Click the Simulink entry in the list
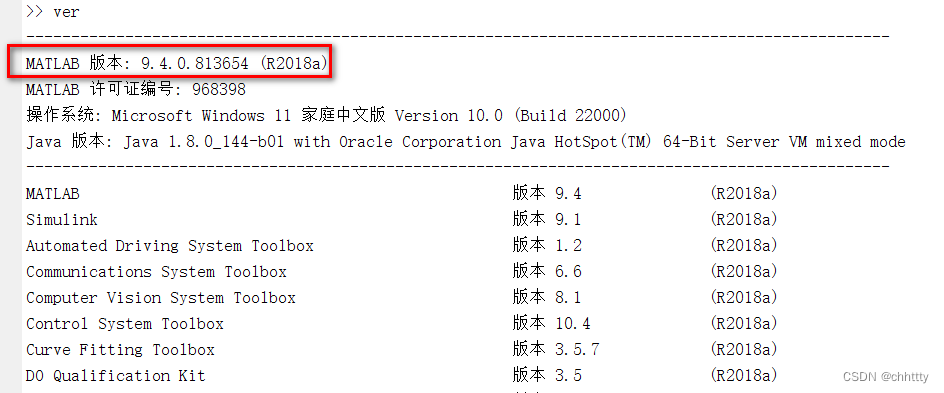Viewport: 944px width, 393px height. click(61, 220)
